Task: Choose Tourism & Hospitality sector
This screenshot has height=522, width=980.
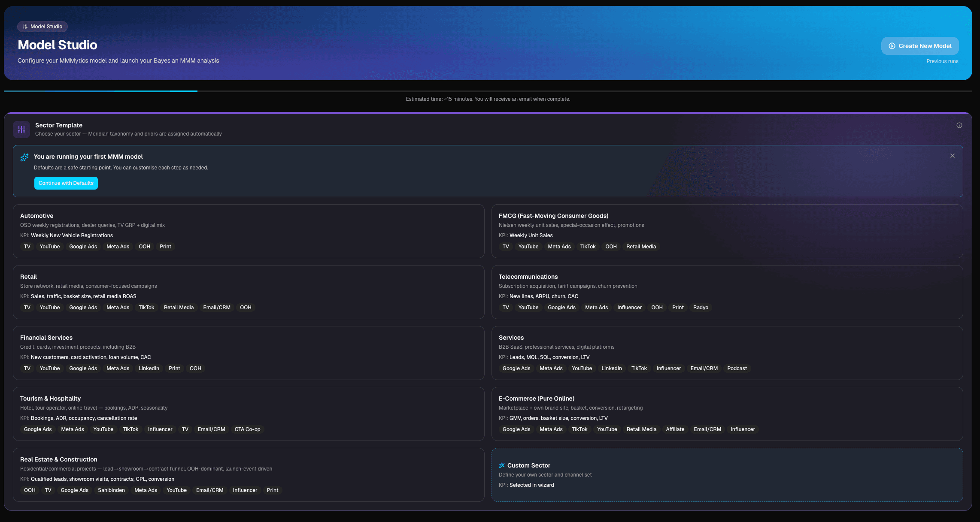Action: [249, 414]
